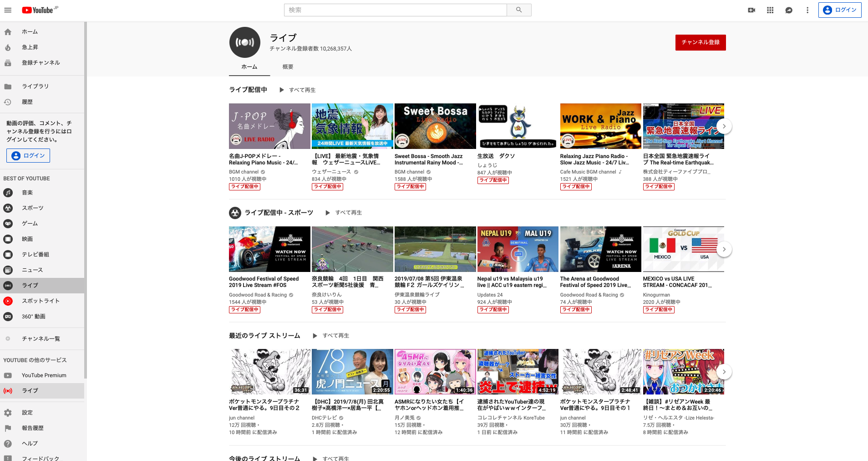Play all sports live videos

pyautogui.click(x=344, y=213)
